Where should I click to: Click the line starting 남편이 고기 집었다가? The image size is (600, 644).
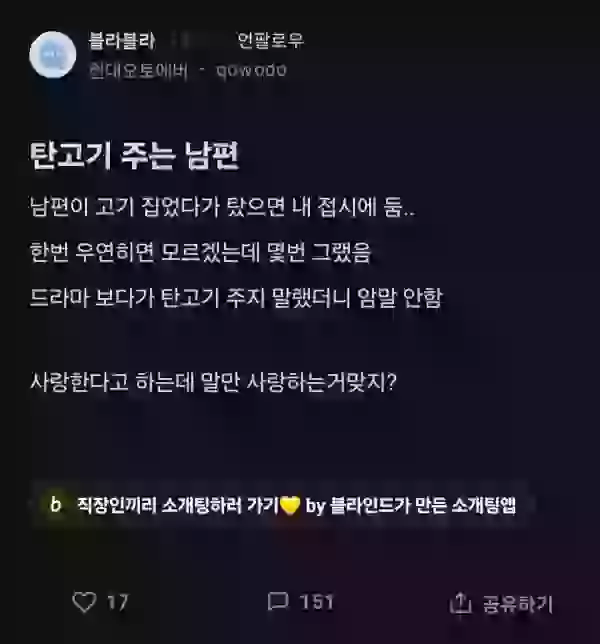pyautogui.click(x=222, y=207)
